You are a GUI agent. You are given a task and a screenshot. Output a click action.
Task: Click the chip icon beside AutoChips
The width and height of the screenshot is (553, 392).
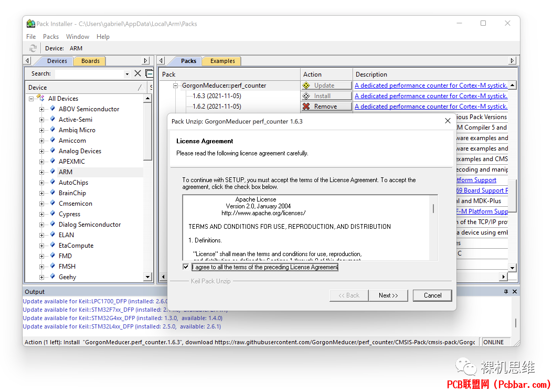pyautogui.click(x=52, y=182)
